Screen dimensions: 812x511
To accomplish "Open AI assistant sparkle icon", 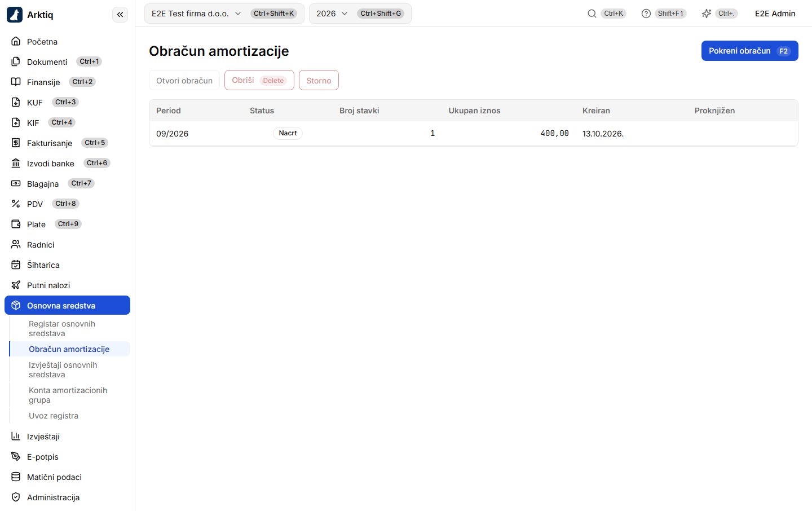I will pos(707,14).
